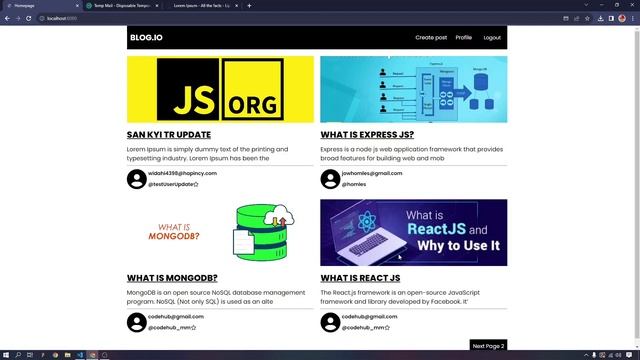
Task: Click the Express JS post excerpt text
Action: coord(411,154)
